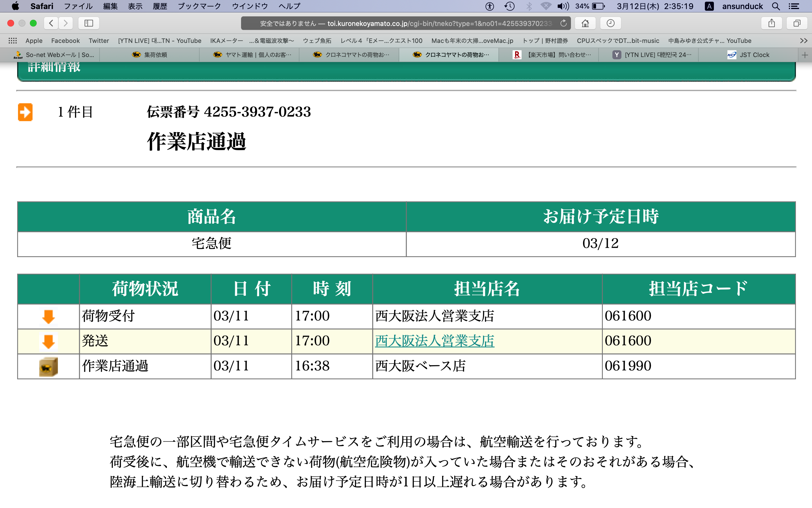Open the Twitter bookmark
This screenshot has width=812, height=508.
point(99,41)
